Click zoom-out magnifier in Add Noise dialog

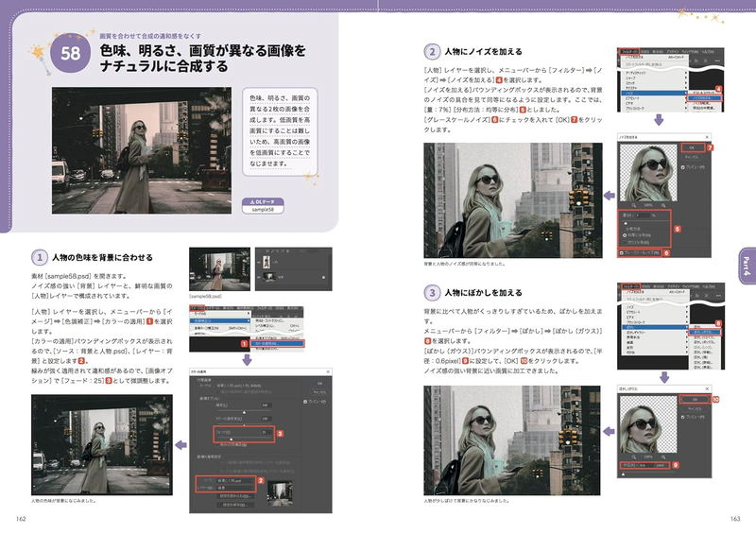(x=633, y=205)
